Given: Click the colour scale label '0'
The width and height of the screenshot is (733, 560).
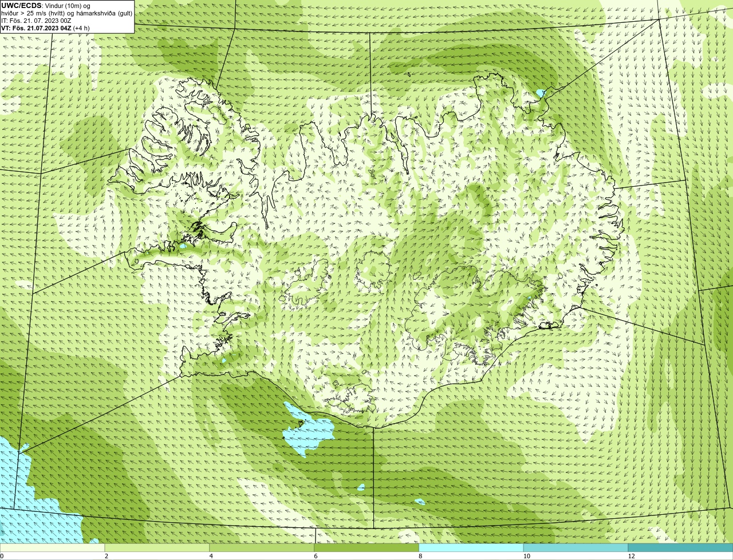Looking at the screenshot, I should [x=2, y=556].
